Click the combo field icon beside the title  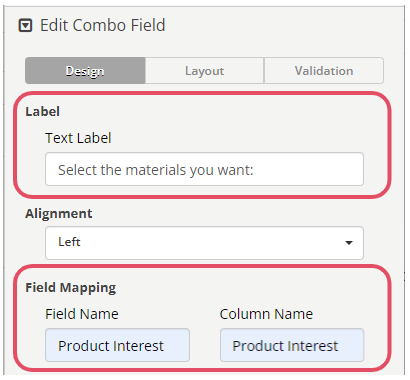[25, 26]
